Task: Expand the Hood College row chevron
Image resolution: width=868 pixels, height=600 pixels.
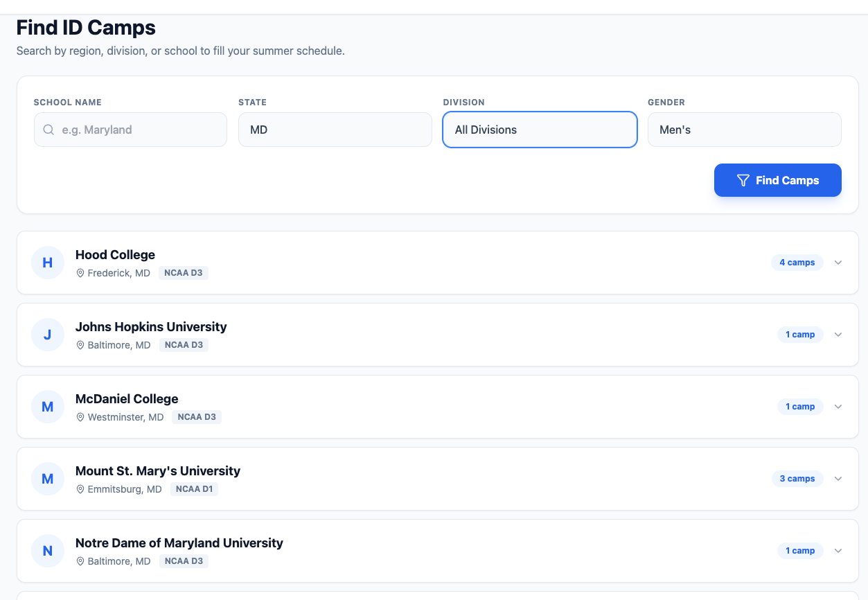Action: (838, 263)
